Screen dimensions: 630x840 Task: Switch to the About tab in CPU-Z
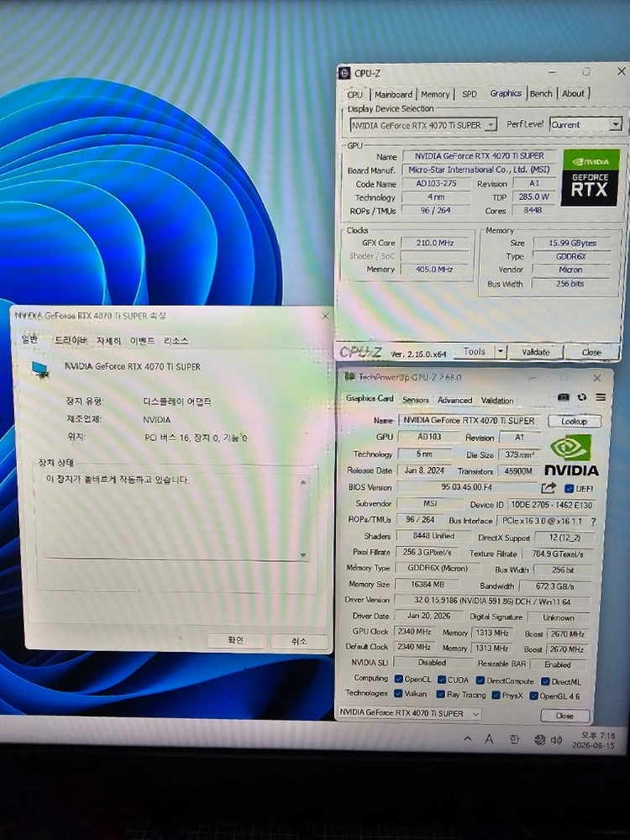[x=573, y=93]
